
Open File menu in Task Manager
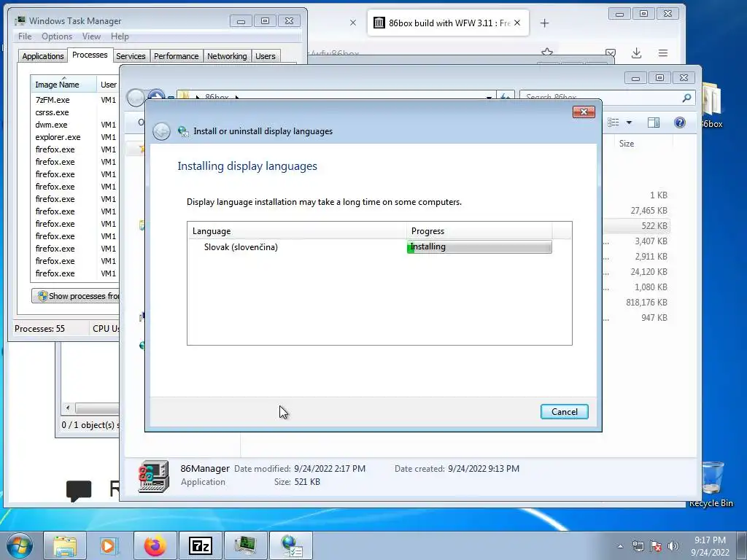coord(25,36)
